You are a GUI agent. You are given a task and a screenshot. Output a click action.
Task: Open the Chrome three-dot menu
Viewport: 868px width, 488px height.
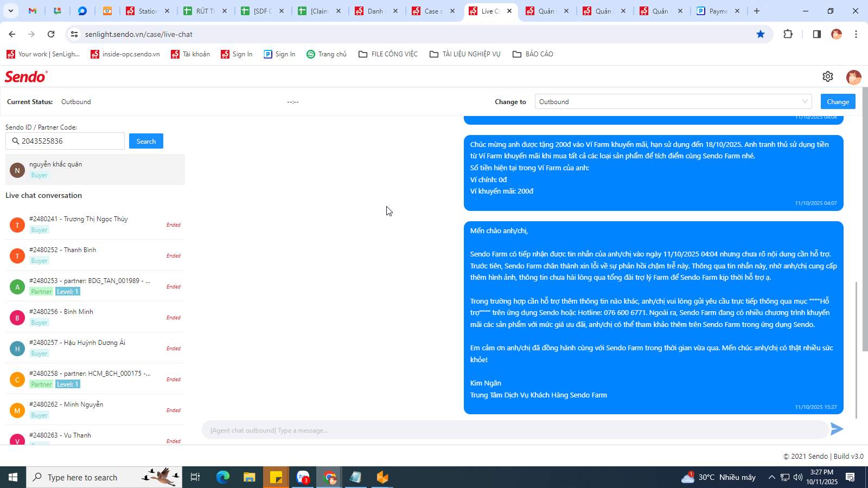click(x=856, y=34)
